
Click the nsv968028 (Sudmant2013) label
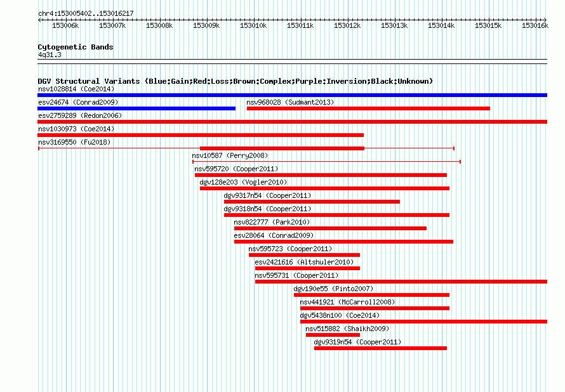(290, 102)
